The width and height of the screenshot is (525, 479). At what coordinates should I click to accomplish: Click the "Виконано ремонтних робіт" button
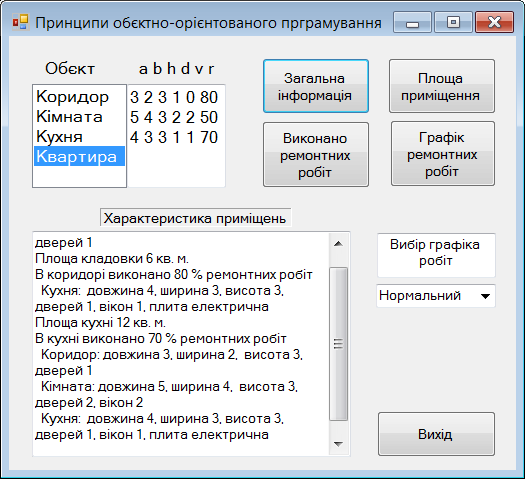(x=316, y=155)
